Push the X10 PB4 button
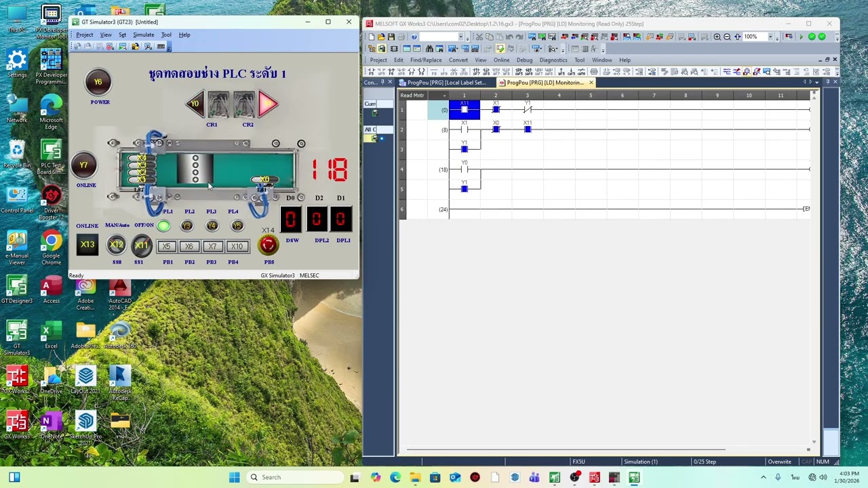The height and width of the screenshot is (488, 868). click(x=236, y=247)
